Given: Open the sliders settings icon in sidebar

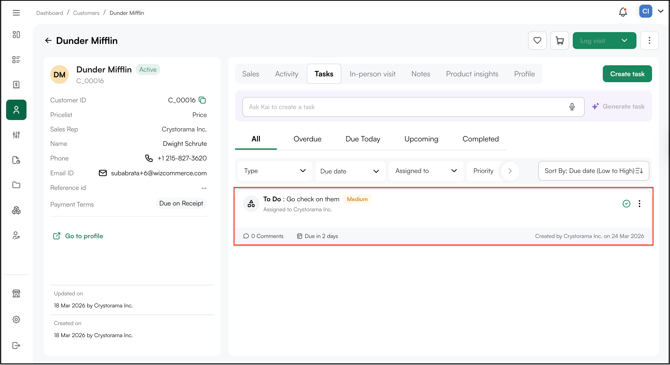Looking at the screenshot, I should 16,135.
